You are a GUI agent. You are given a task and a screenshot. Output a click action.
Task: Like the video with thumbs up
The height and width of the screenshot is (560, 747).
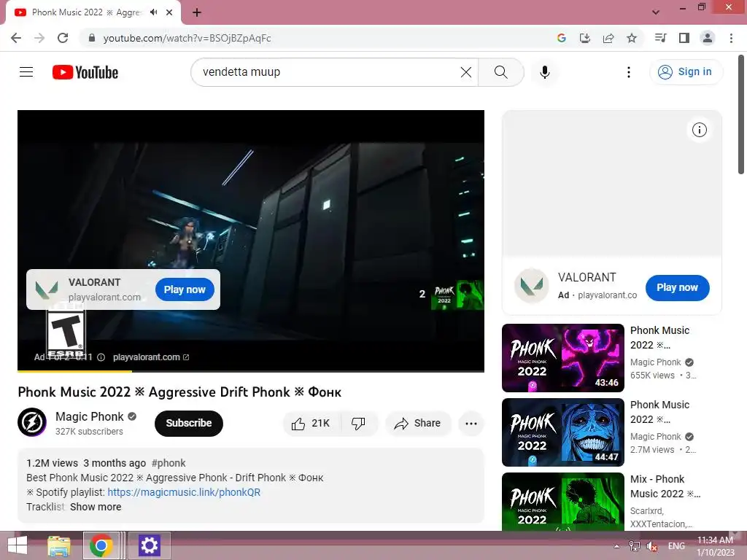click(311, 424)
